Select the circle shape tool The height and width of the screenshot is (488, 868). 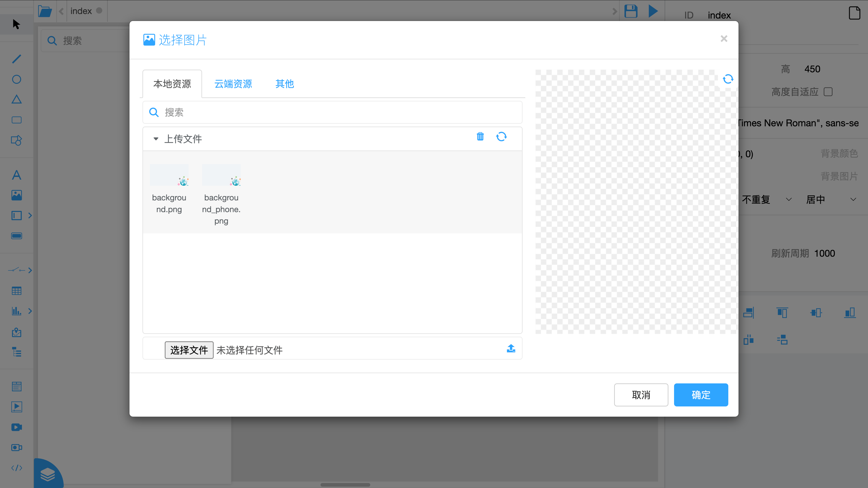point(17,79)
